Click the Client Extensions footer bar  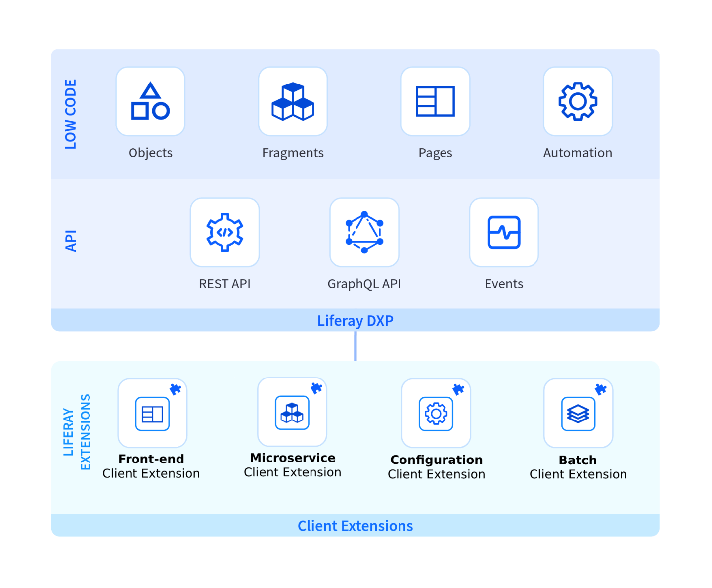point(355,526)
